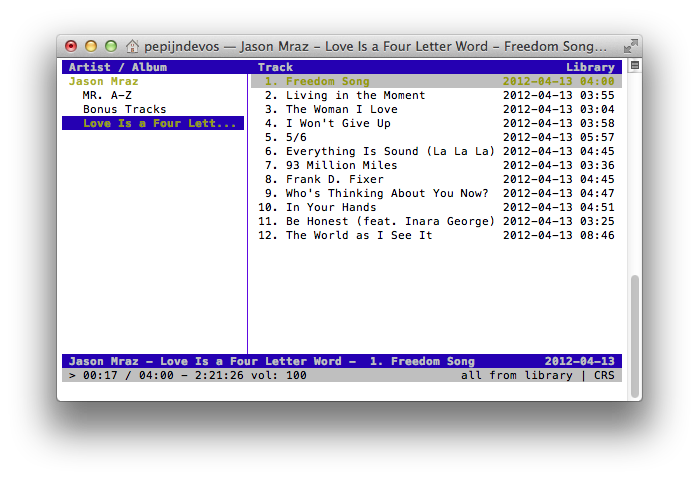The width and height of the screenshot is (699, 480).
Task: Click the Artist / Album column header
Action: click(x=118, y=67)
